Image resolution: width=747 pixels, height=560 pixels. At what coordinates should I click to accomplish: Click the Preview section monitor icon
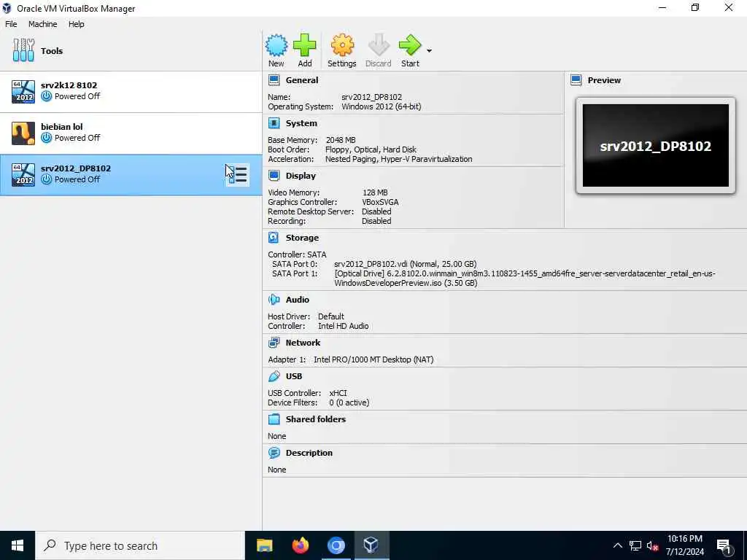point(576,80)
